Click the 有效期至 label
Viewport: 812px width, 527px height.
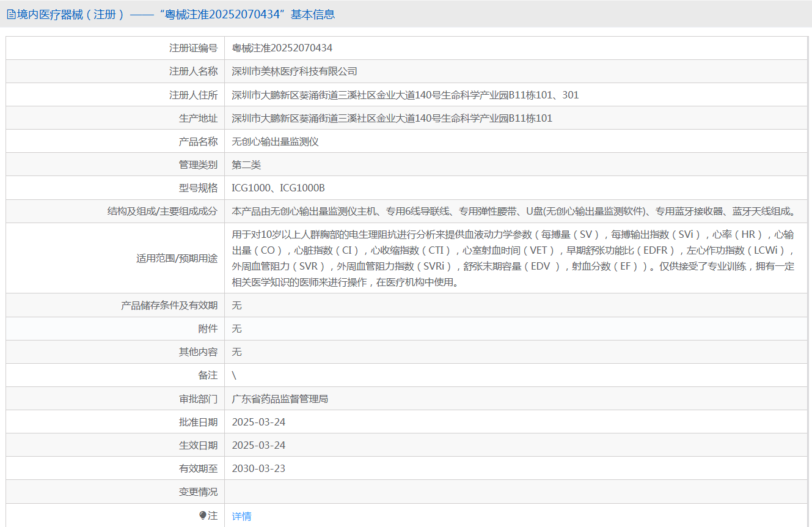pyautogui.click(x=198, y=468)
